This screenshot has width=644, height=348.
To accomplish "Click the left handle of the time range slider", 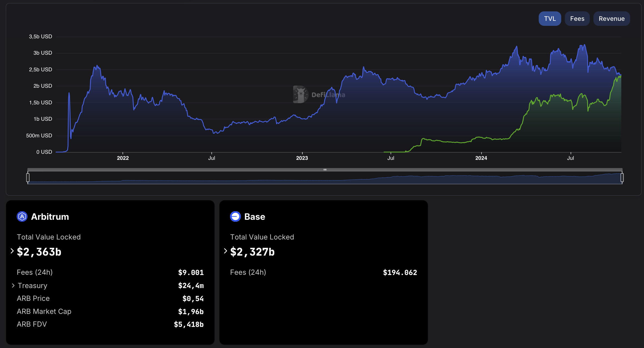I will click(28, 178).
